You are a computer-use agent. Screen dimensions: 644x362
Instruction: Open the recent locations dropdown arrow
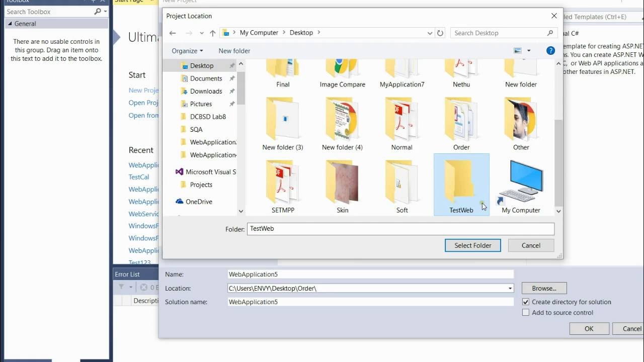click(202, 33)
